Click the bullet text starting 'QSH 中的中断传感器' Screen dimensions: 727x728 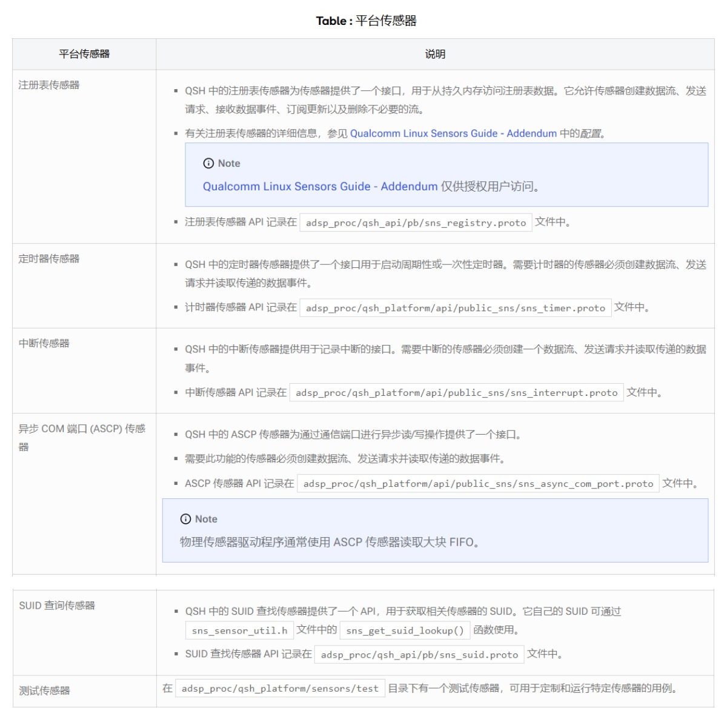[445, 359]
